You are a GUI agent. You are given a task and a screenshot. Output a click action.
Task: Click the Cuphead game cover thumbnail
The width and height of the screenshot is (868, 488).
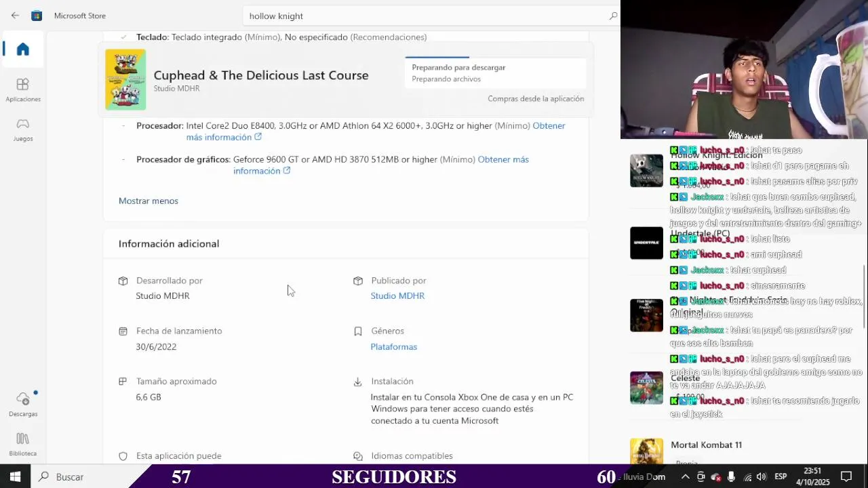coord(125,79)
